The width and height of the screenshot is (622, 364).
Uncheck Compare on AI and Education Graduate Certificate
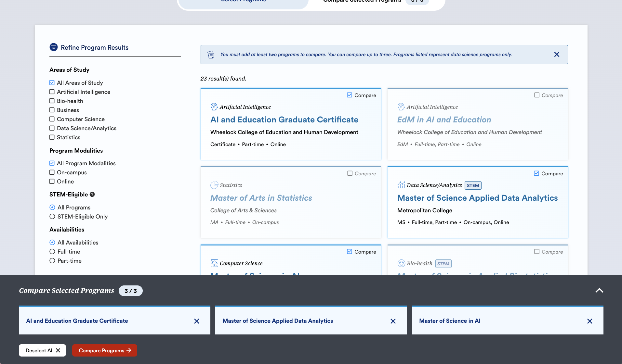pyautogui.click(x=350, y=95)
